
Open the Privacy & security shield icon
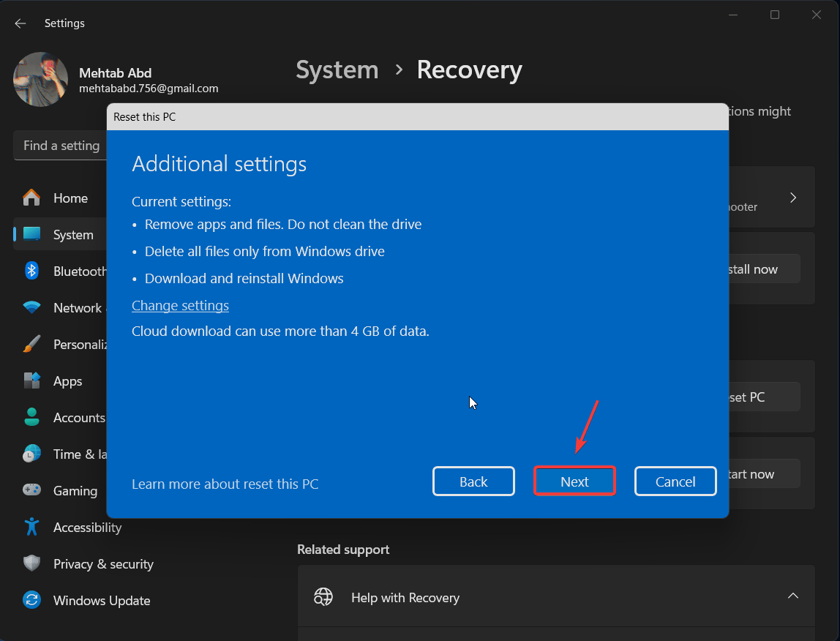point(31,563)
